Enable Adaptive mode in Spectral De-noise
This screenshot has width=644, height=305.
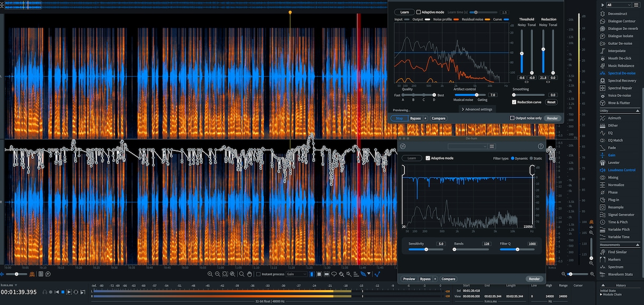click(419, 12)
